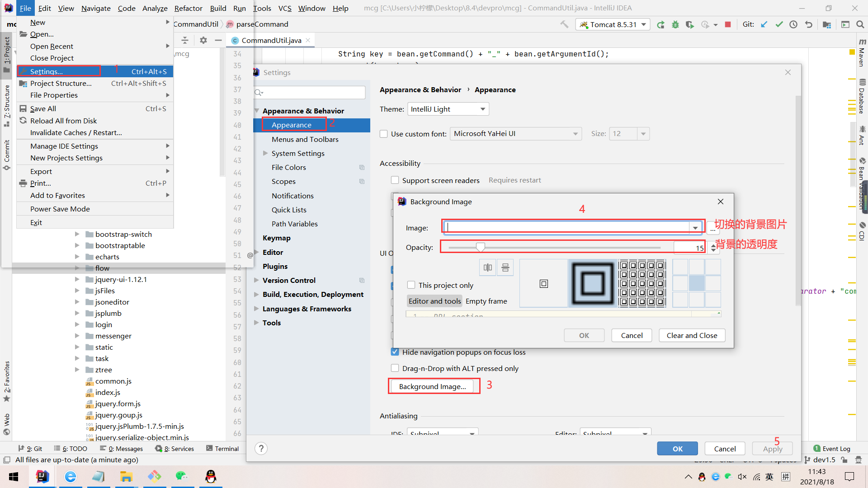This screenshot has height=488, width=868.
Task: Update project with blue Git arrow
Action: [764, 24]
